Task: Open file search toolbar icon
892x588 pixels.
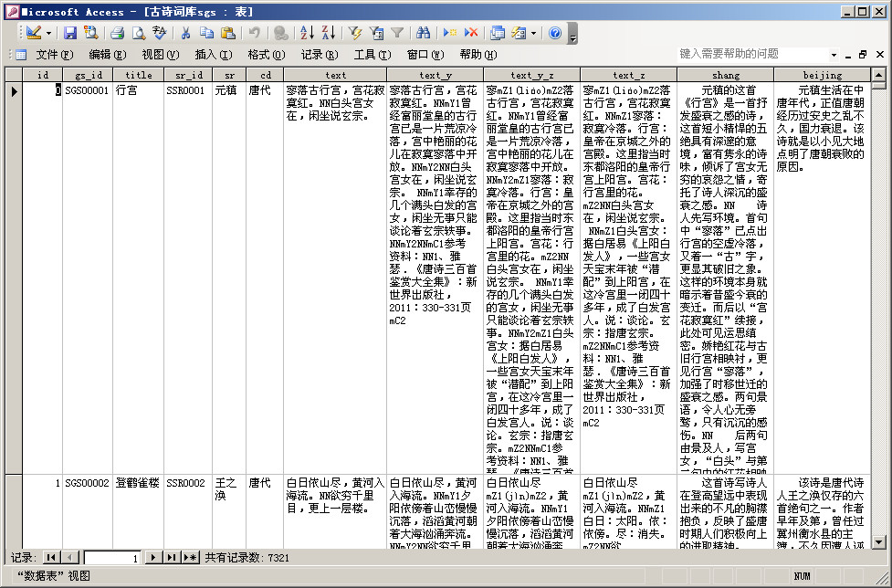Action: (91, 33)
